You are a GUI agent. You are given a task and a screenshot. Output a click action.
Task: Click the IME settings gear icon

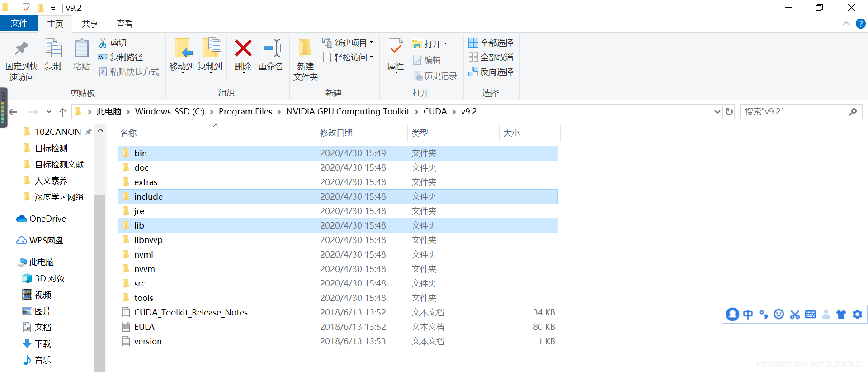click(857, 314)
